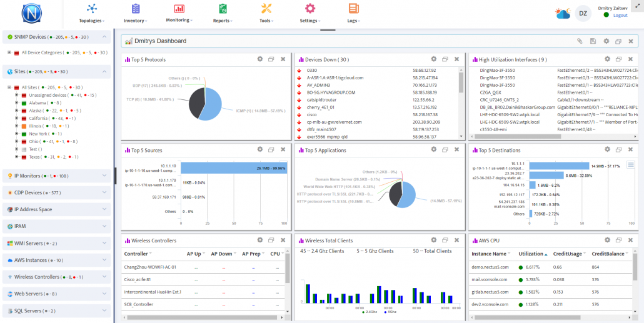Click the Nectus logo icon

(31, 13)
